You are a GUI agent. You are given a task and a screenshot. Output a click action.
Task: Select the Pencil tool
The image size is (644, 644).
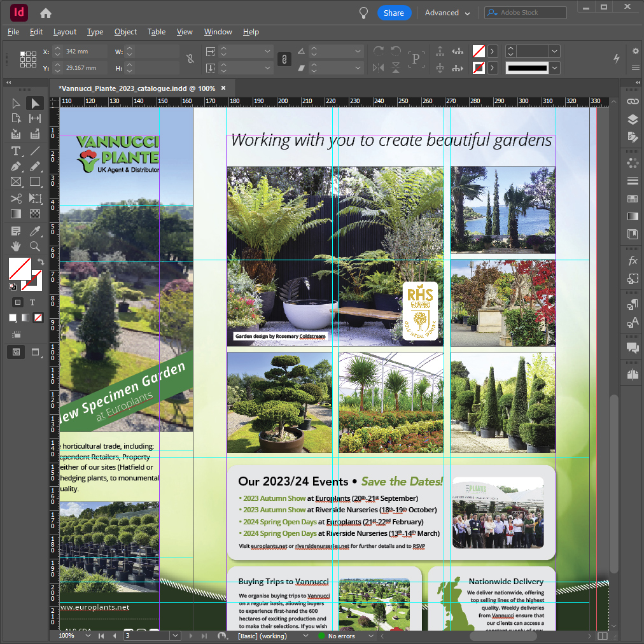[x=35, y=166]
